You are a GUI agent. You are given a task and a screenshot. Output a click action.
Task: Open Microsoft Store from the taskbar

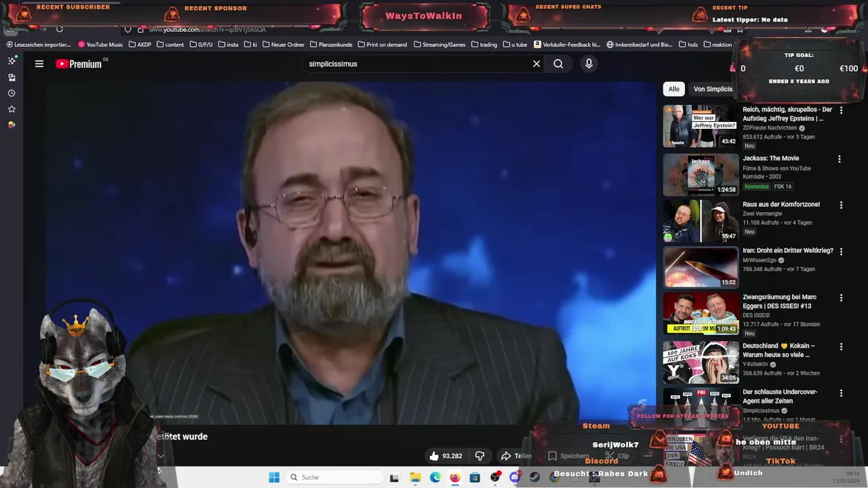(x=475, y=477)
